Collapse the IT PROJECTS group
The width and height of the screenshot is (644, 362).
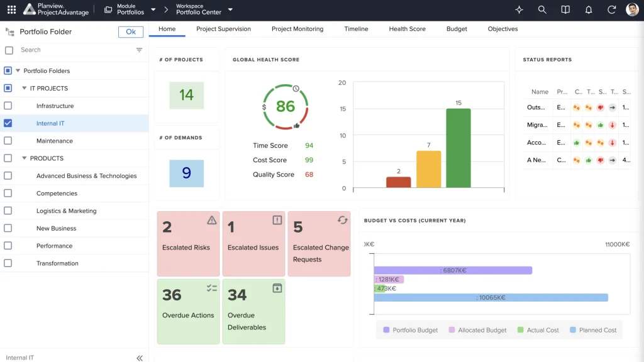pos(25,88)
